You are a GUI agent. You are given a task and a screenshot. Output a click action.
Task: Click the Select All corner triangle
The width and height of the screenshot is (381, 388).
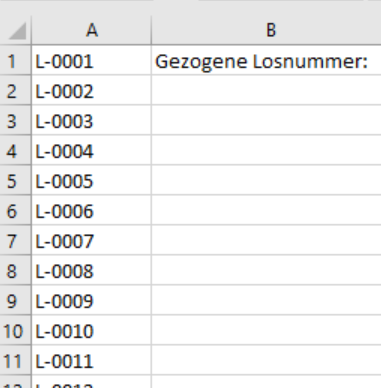(16, 30)
